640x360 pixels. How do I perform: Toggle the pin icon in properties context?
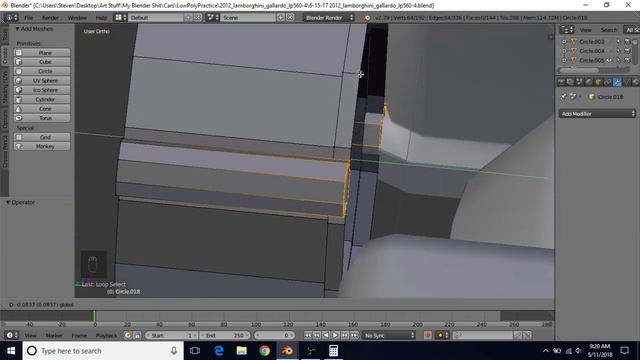563,97
